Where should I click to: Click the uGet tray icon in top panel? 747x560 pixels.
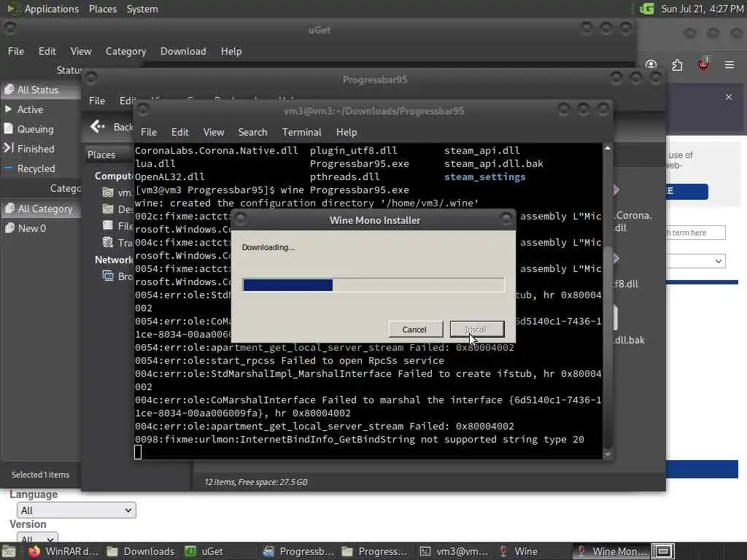tap(646, 9)
